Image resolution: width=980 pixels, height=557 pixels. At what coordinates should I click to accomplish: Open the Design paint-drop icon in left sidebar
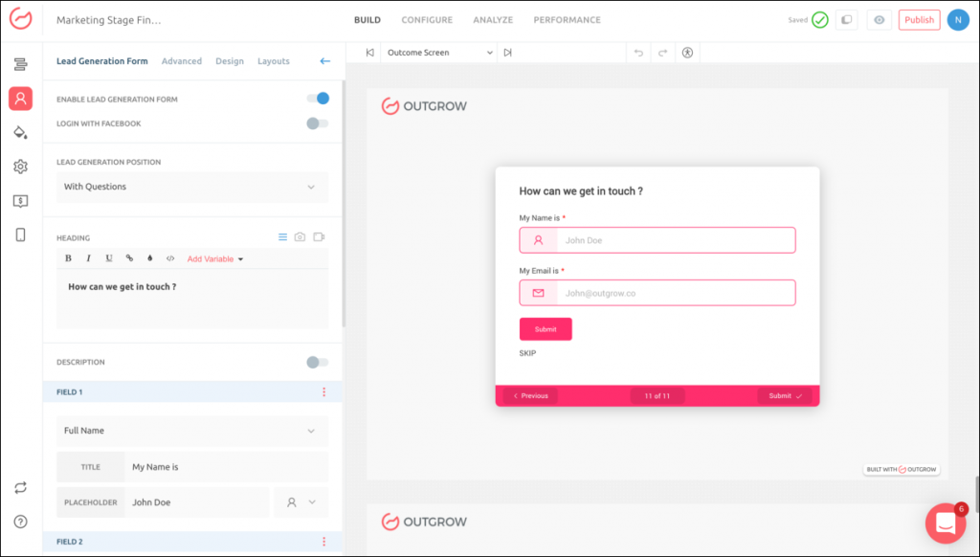click(x=20, y=132)
